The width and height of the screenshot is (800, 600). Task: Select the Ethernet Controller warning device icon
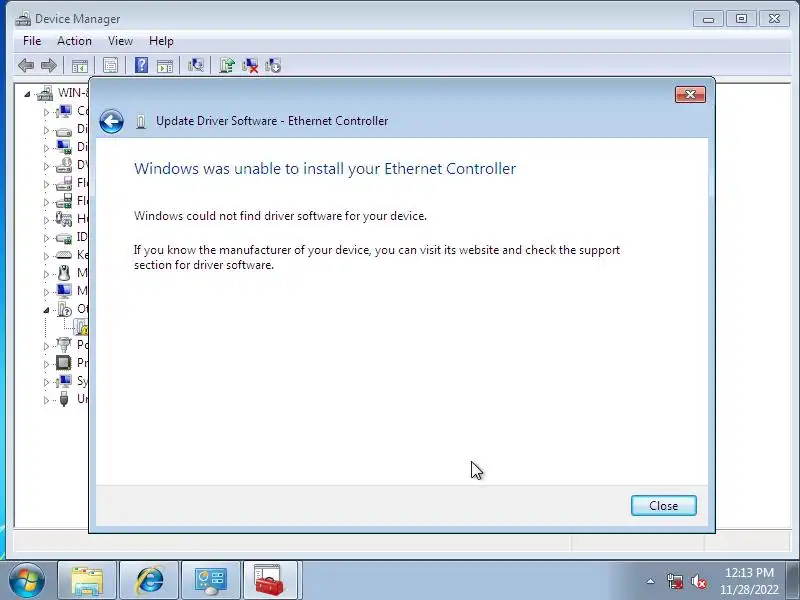click(82, 328)
